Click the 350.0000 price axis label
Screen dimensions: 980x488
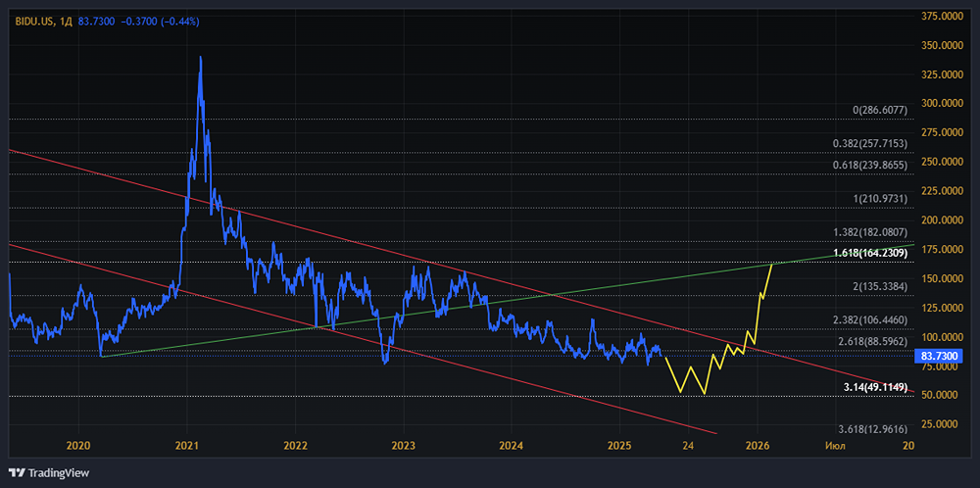(941, 44)
